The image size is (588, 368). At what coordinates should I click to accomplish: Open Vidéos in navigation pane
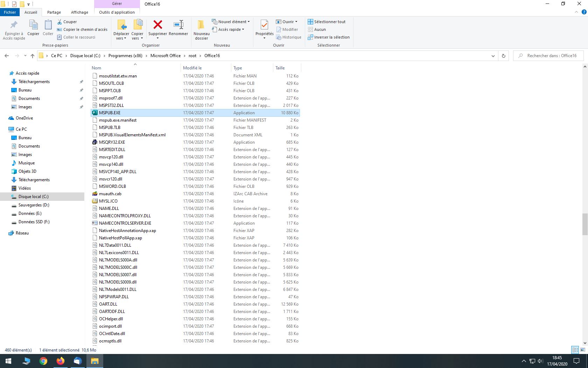click(x=24, y=188)
